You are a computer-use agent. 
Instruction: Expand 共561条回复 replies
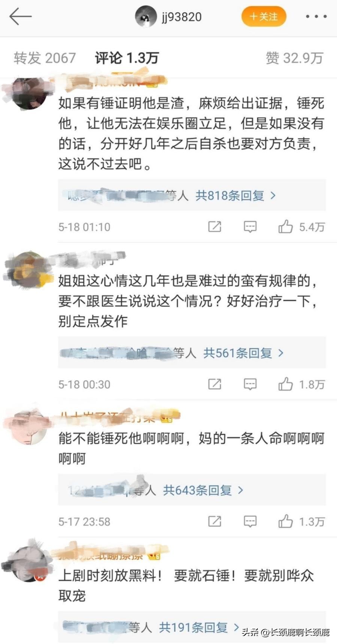tap(243, 353)
